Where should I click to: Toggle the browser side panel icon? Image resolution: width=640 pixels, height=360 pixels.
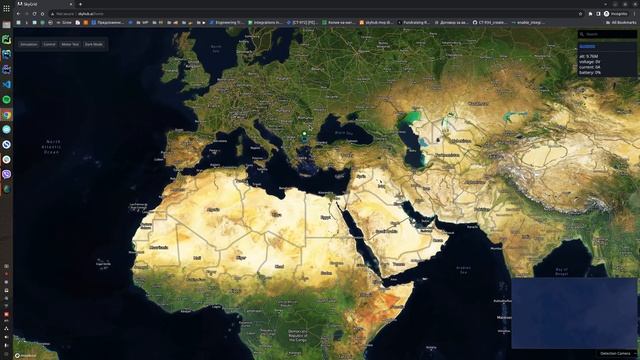(x=598, y=14)
